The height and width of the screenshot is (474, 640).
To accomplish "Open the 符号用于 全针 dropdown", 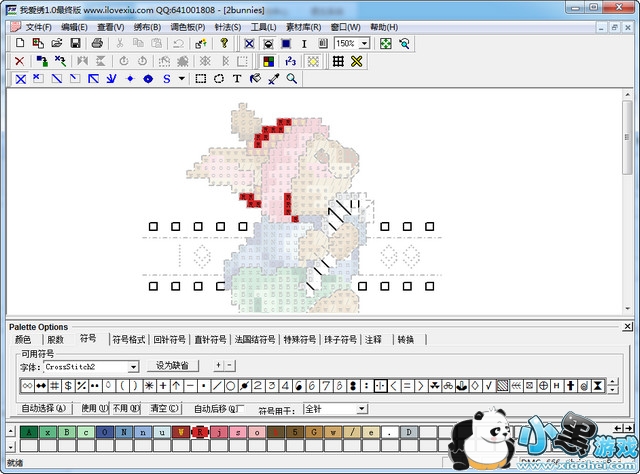I will point(362,409).
